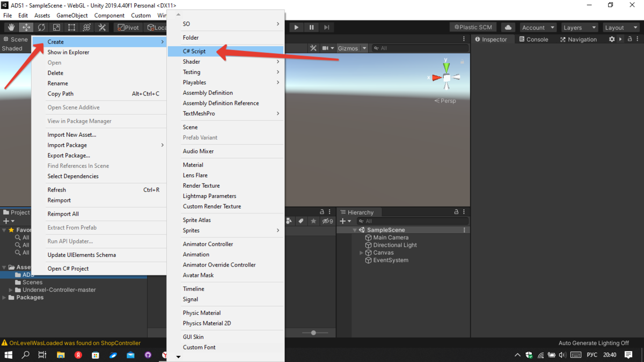This screenshot has width=644, height=362.
Task: Click the Step frame button
Action: (x=326, y=27)
